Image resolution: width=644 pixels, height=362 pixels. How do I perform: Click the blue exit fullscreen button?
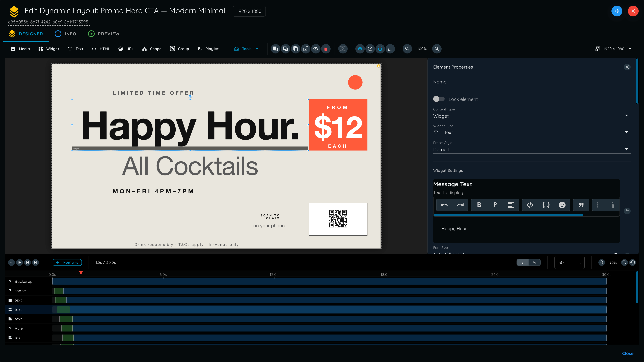[617, 11]
